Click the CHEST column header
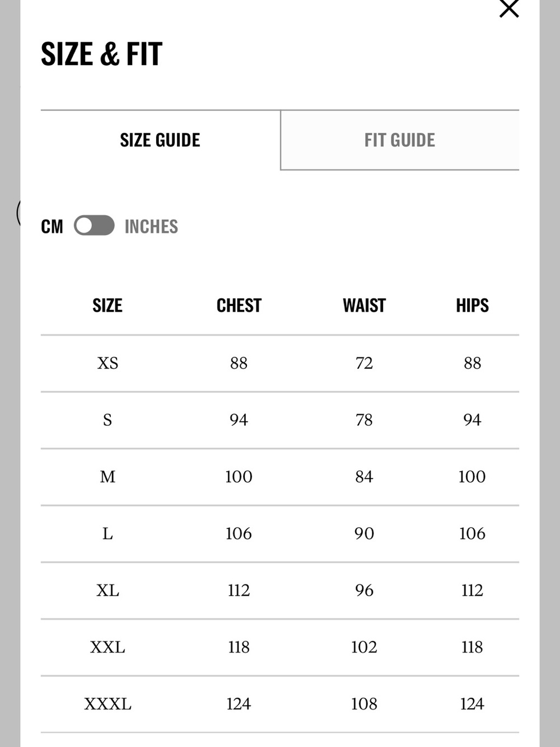 coord(239,305)
